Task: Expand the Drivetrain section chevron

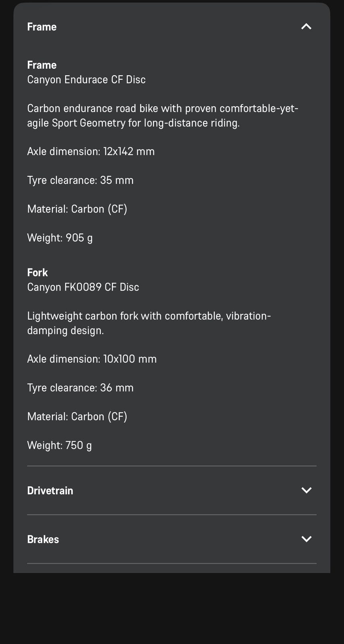Action: tap(306, 490)
